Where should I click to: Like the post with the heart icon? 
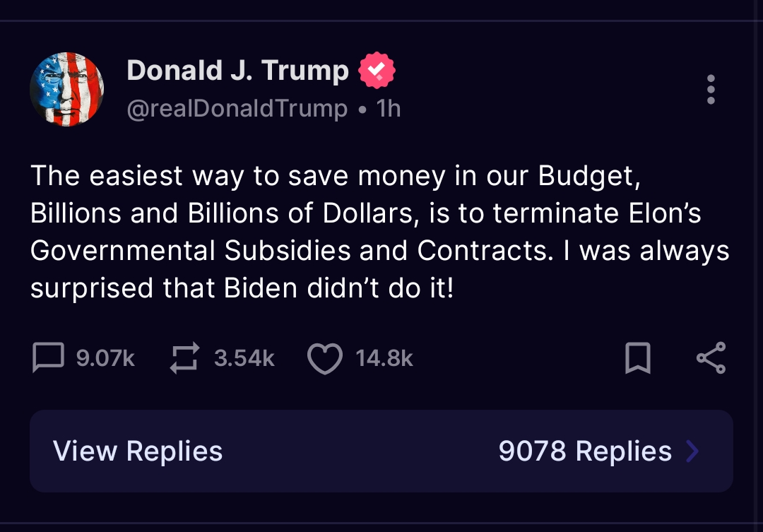(x=325, y=357)
